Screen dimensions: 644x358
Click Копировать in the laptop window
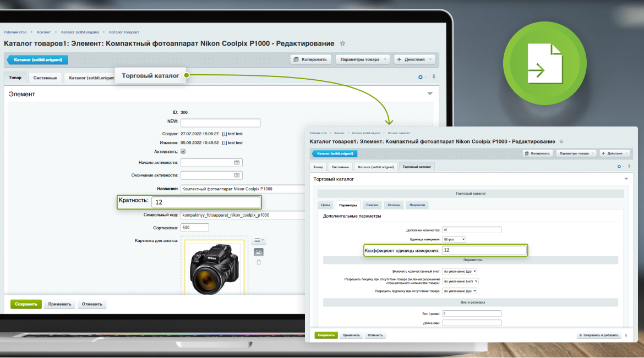(x=310, y=59)
